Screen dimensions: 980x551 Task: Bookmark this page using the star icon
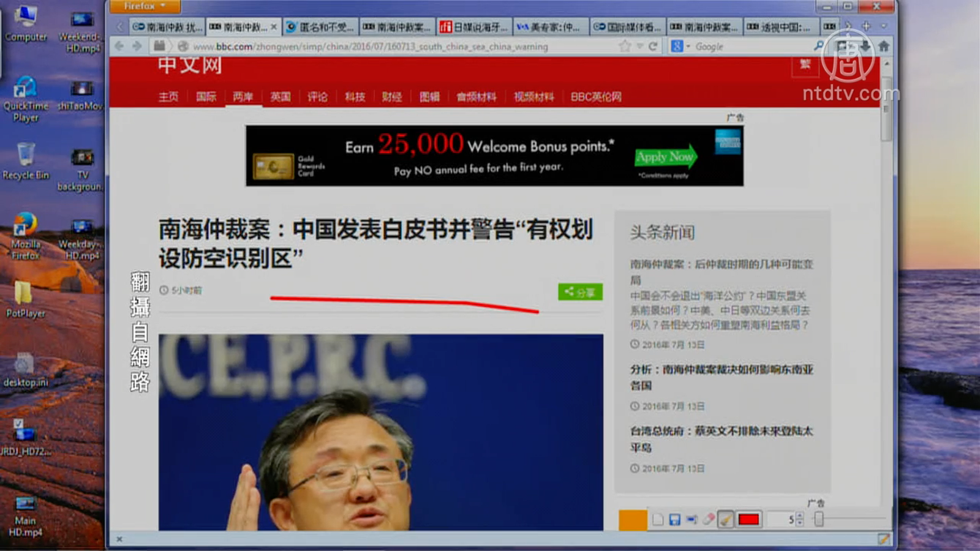tap(625, 47)
